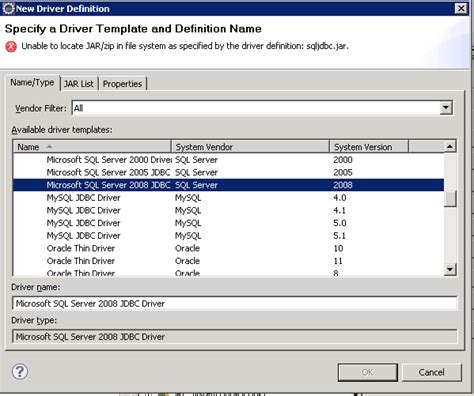Open the Properties tab
The width and height of the screenshot is (474, 396).
coord(122,84)
